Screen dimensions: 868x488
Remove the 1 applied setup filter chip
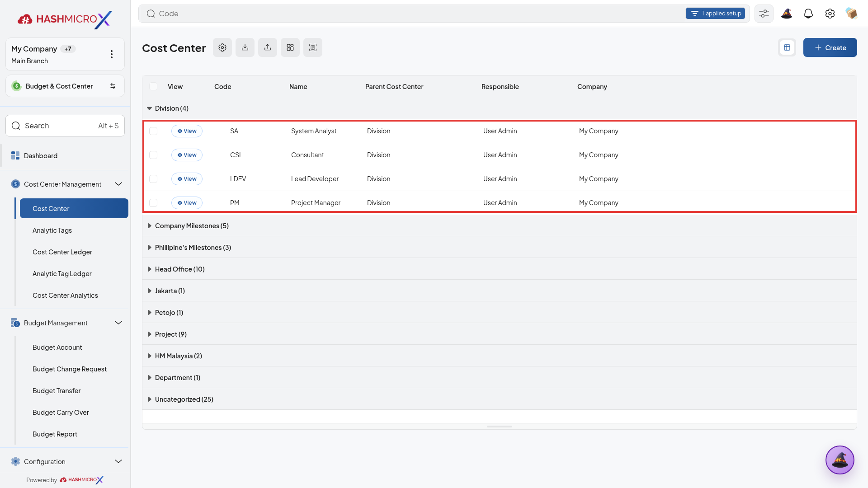[x=715, y=14]
